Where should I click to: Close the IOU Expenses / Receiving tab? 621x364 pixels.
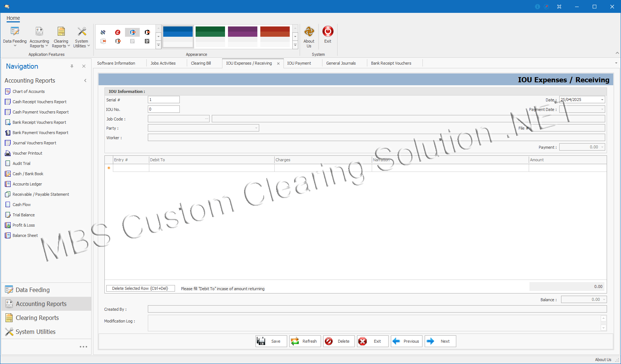(278, 64)
